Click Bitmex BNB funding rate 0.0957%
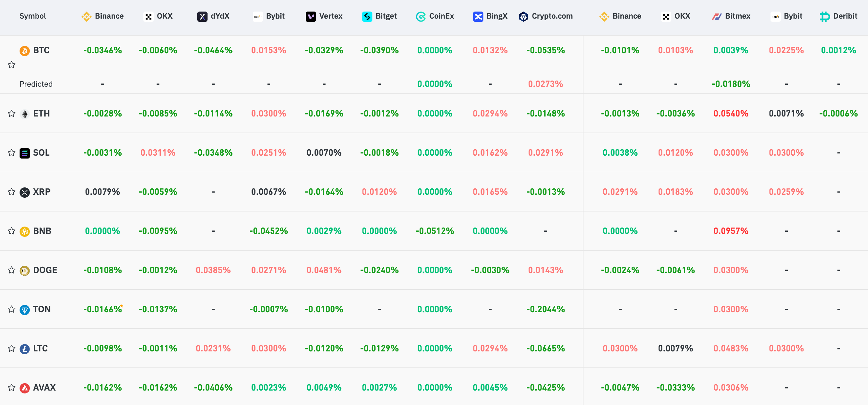Viewport: 868px width, 405px height. pyautogui.click(x=730, y=231)
